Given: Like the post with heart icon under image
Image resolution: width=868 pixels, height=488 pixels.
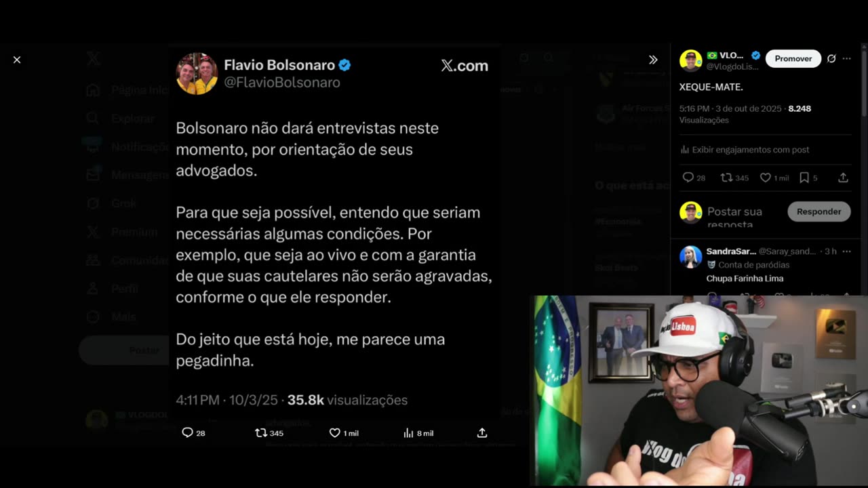Looking at the screenshot, I should [x=334, y=432].
